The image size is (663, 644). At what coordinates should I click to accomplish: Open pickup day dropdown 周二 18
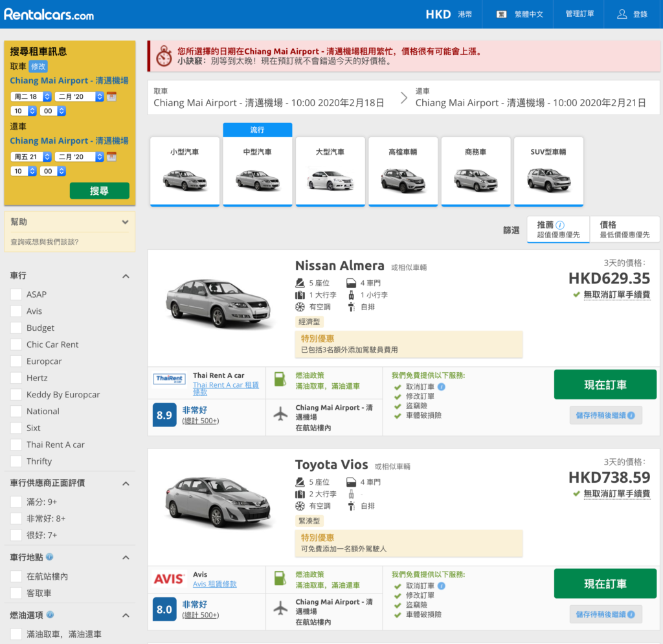click(31, 96)
